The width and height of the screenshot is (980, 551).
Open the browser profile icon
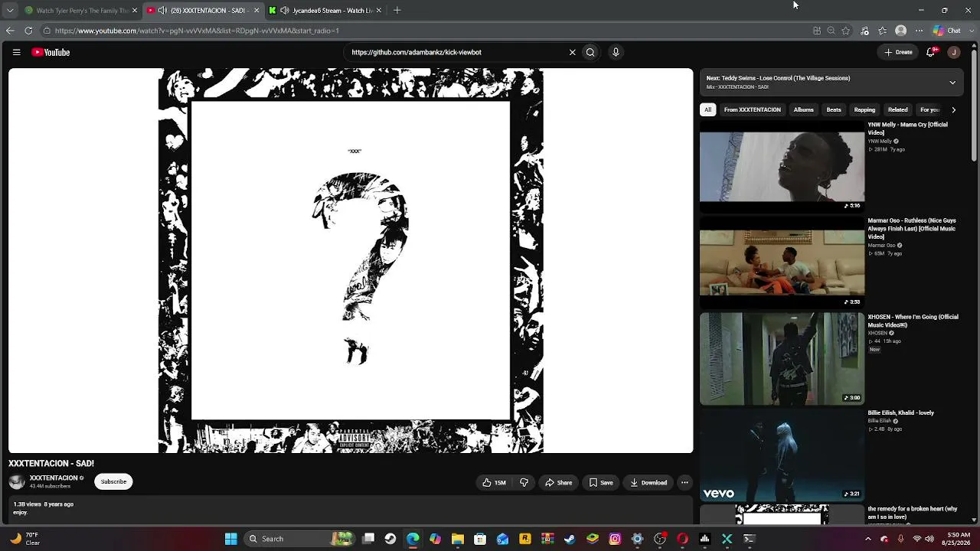[x=901, y=31]
